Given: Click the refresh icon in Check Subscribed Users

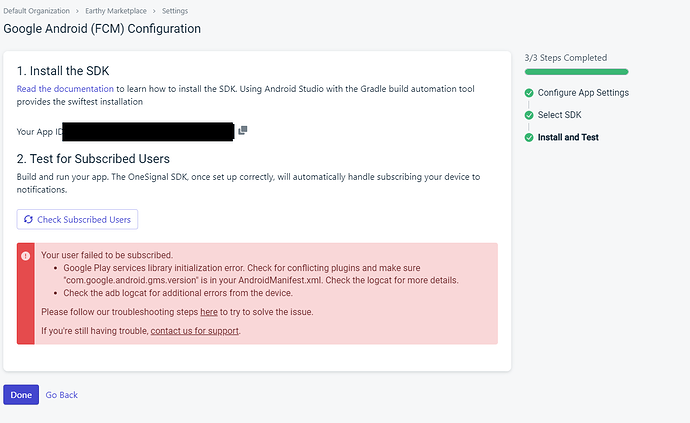Looking at the screenshot, I should [28, 219].
